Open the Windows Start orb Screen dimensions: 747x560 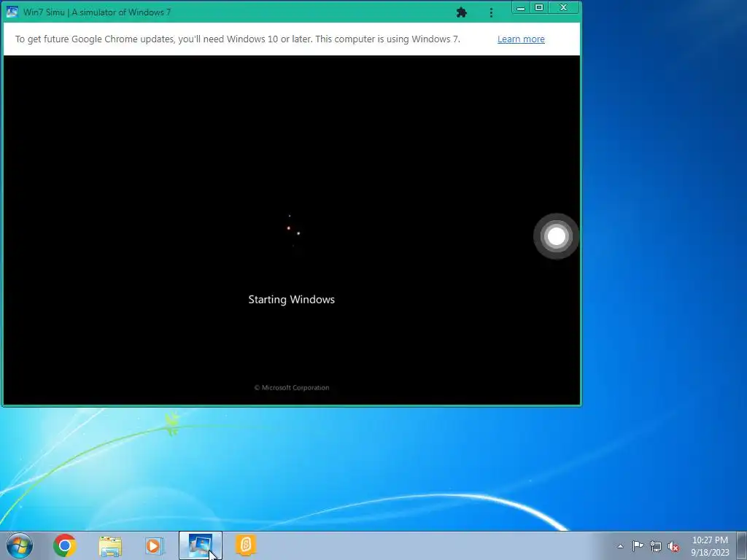point(20,545)
